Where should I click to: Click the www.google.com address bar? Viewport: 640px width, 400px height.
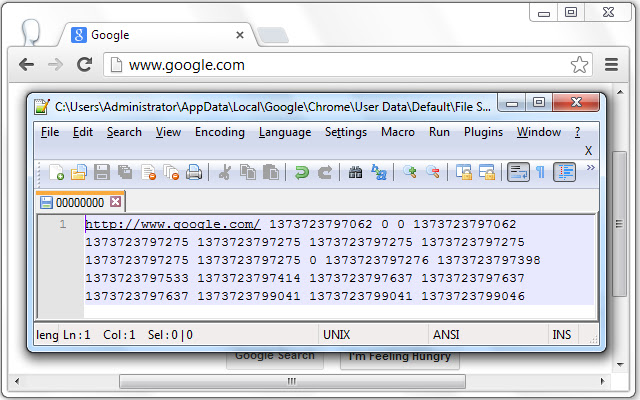tap(348, 64)
